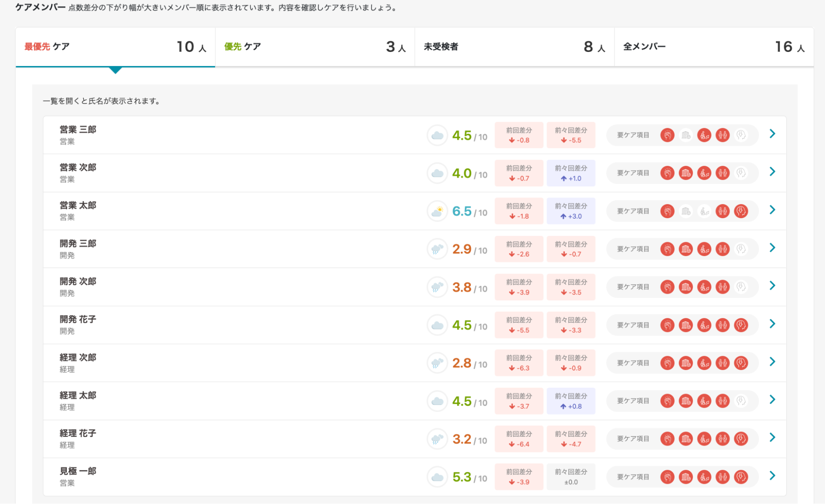Click the raised fist icon in 見極 一郎 row
The height and width of the screenshot is (504, 825).
[667, 477]
